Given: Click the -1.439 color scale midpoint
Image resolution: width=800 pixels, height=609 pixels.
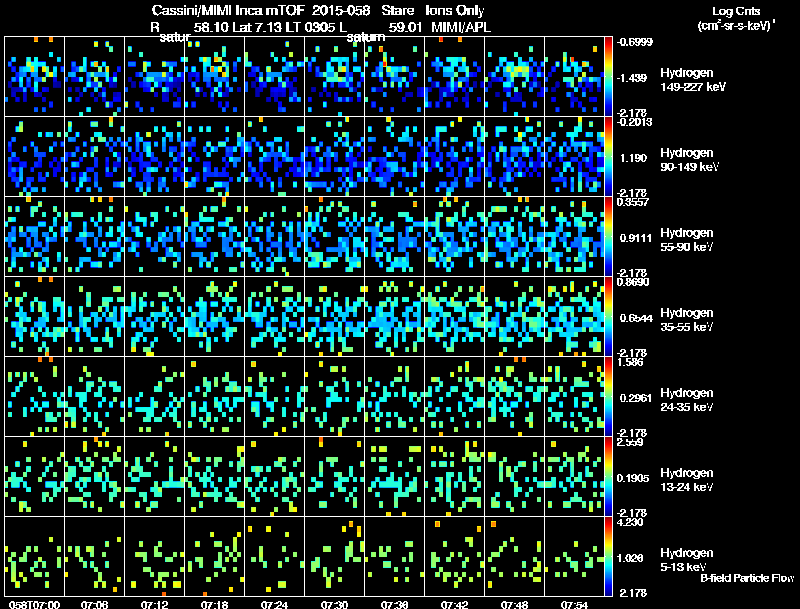Looking at the screenshot, I should tap(632, 78).
